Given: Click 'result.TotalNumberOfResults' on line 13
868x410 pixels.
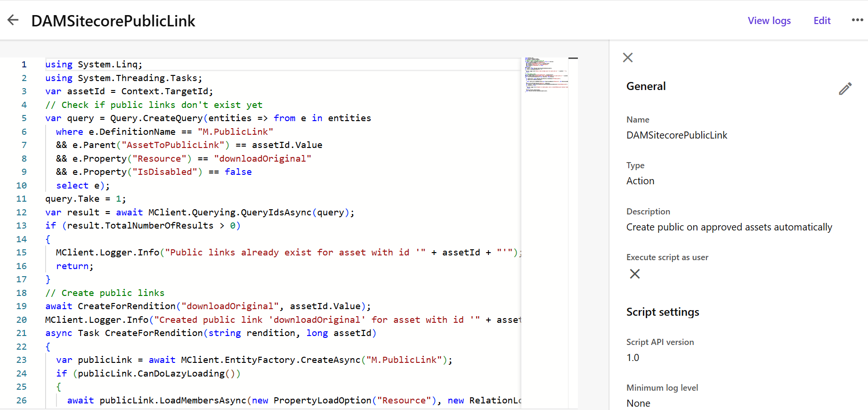Looking at the screenshot, I should click(x=140, y=226).
